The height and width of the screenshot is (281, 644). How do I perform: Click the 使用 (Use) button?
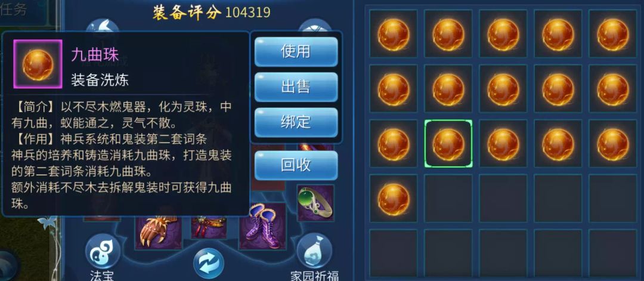296,52
